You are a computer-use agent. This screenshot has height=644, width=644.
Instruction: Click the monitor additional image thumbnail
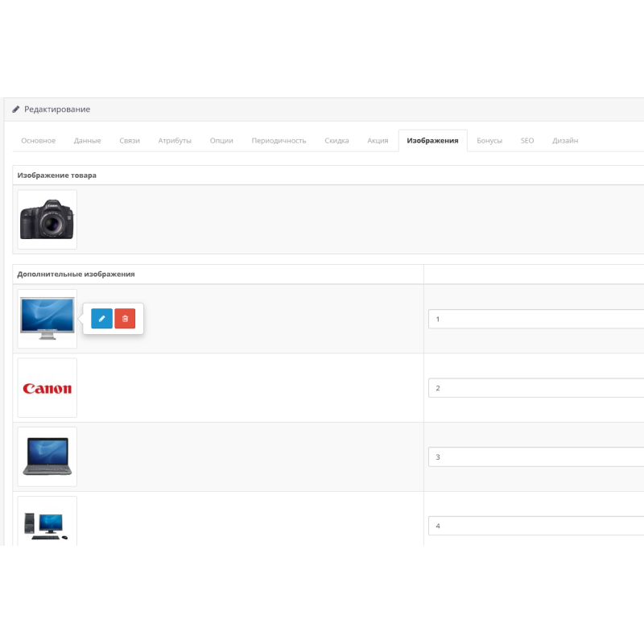(x=47, y=319)
